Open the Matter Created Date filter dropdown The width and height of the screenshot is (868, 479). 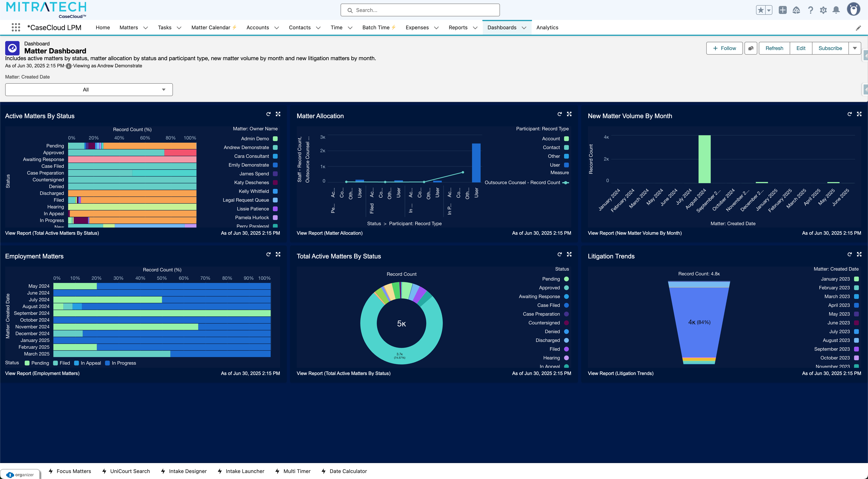pyautogui.click(x=89, y=90)
